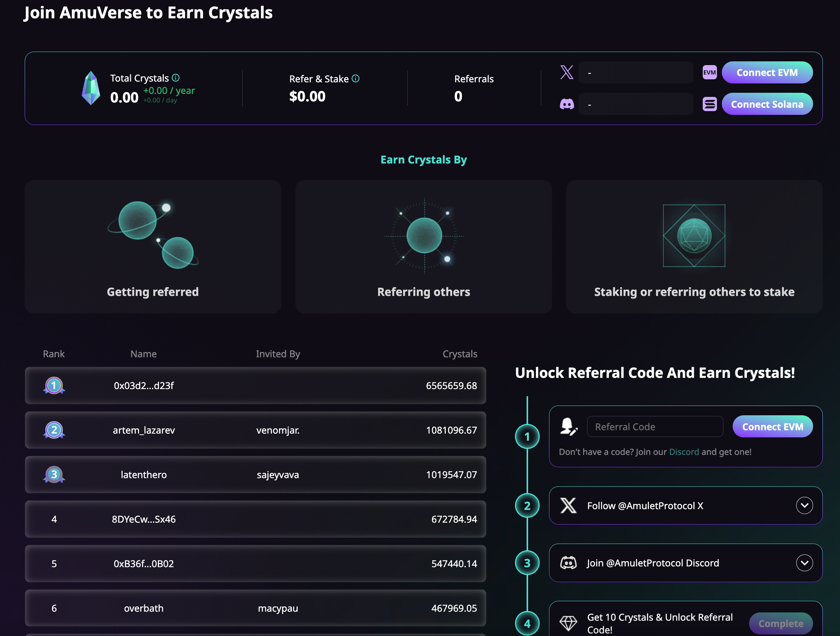This screenshot has height=636, width=840.
Task: Click the Refer & Stake info icon
Action: pyautogui.click(x=355, y=79)
